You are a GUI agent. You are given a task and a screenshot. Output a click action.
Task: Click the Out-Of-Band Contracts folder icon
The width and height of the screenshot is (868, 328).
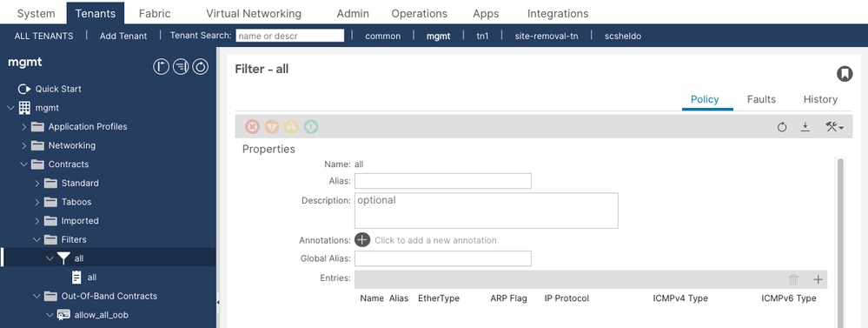(x=51, y=296)
